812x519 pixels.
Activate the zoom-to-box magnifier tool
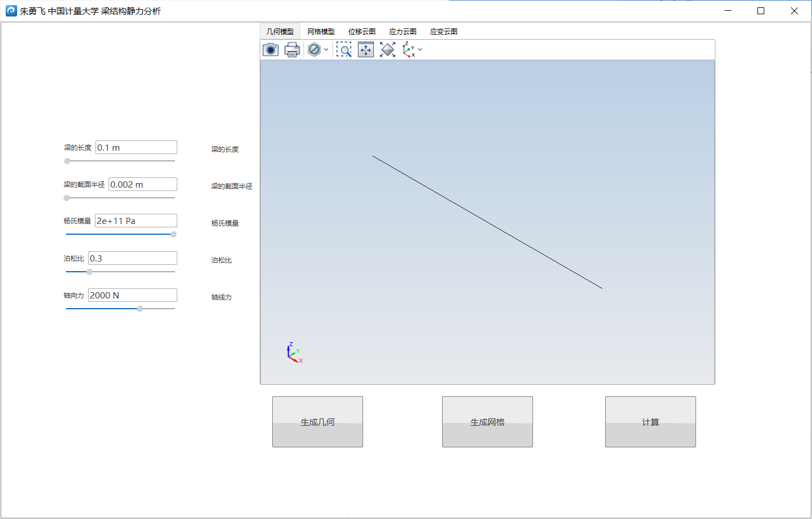344,50
